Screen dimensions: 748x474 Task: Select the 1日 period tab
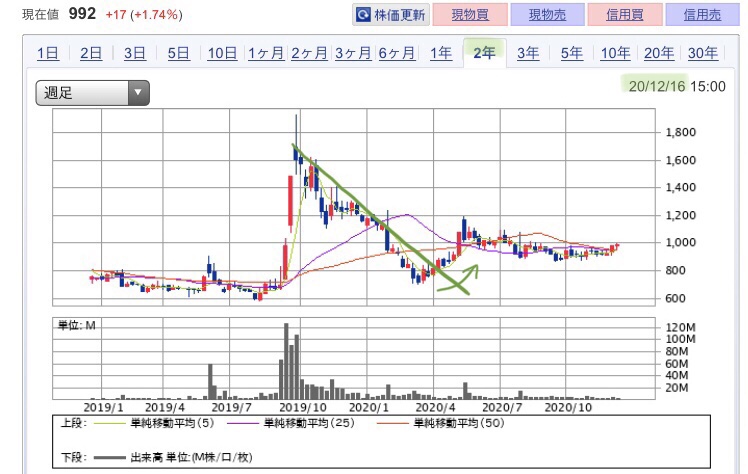[48, 53]
